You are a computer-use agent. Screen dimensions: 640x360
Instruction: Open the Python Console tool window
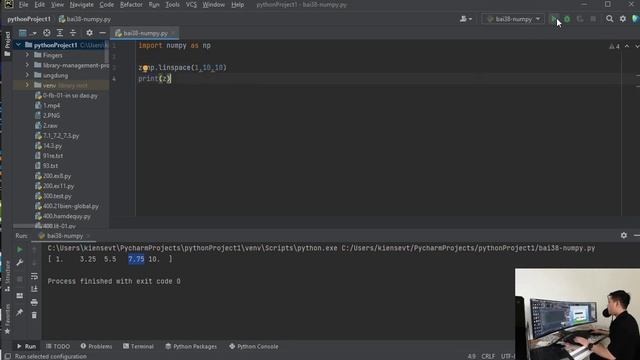(x=253, y=346)
